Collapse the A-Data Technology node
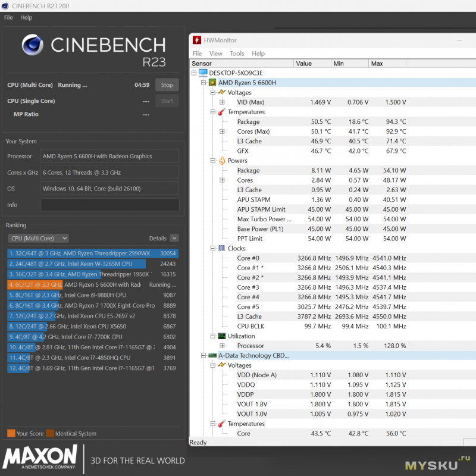This screenshot has width=476, height=476. pyautogui.click(x=203, y=355)
